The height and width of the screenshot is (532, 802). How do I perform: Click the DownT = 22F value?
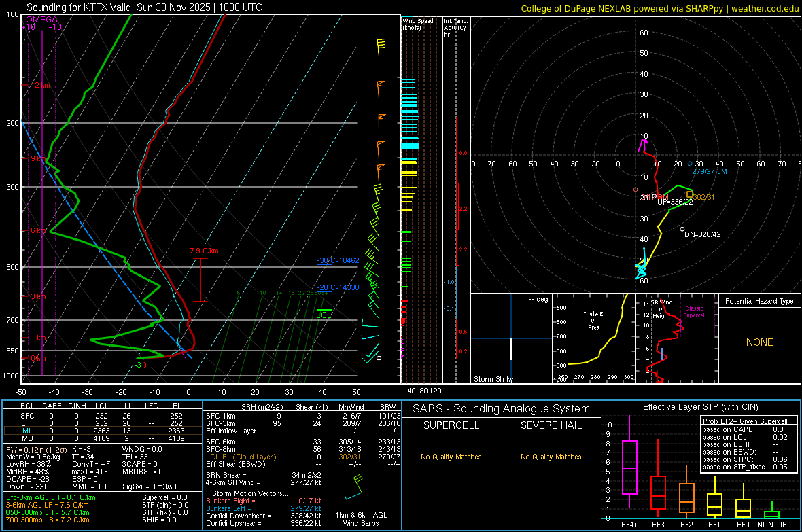coord(27,486)
